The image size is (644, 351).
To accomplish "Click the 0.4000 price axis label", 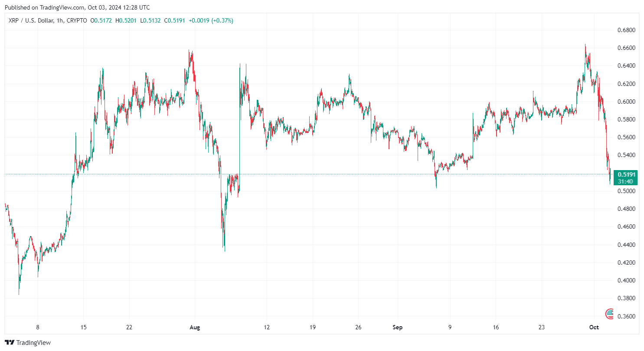I will tap(627, 281).
